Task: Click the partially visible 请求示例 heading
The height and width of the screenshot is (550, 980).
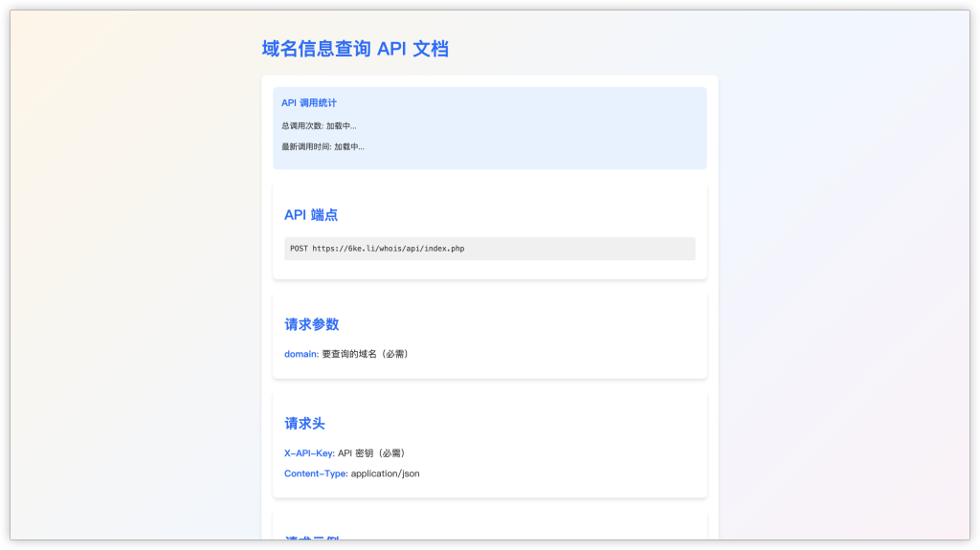Action: coord(312,539)
